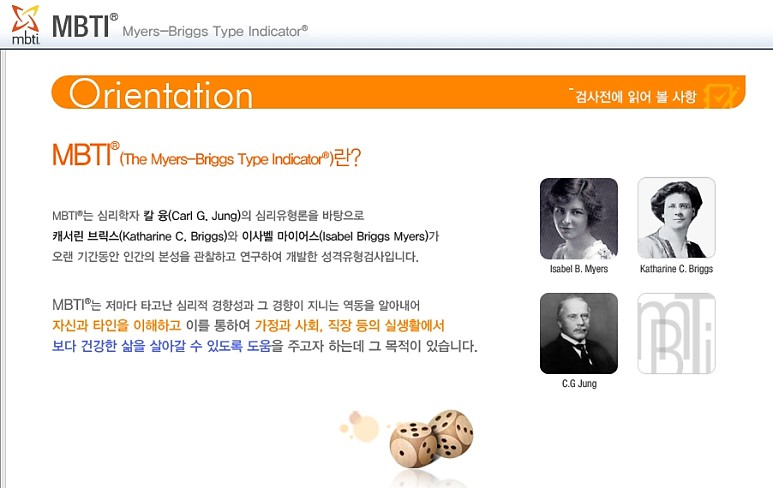Screen dimensions: 773x488
Task: Click the line ending "개발한 성격유형검사입니다."
Action: tap(235, 257)
